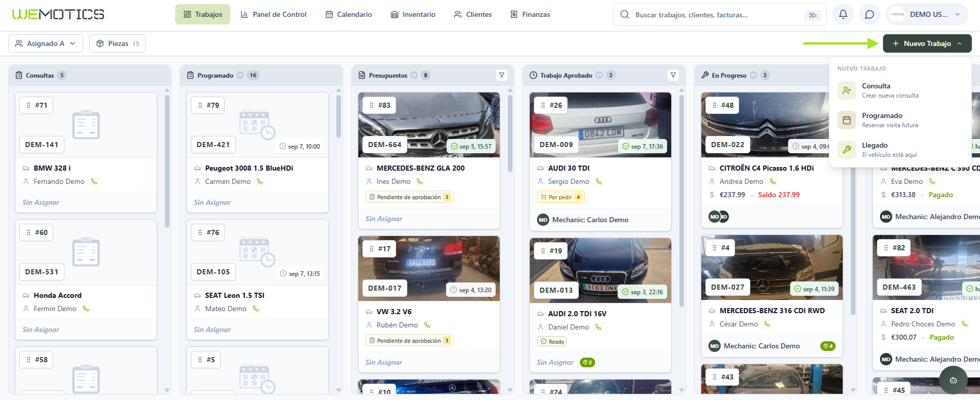Click phone icon beside César Demo
Viewport: 980px width, 400px height.
pos(767,324)
